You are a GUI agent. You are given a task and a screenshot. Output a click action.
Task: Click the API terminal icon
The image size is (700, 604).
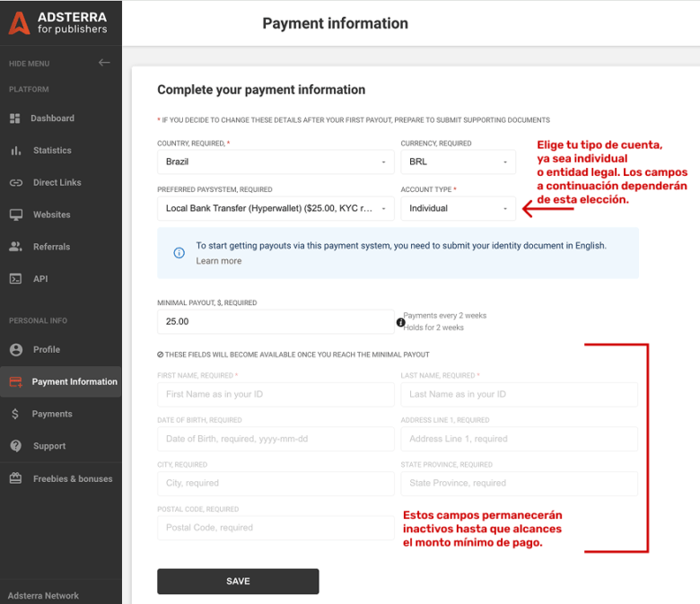click(15, 279)
